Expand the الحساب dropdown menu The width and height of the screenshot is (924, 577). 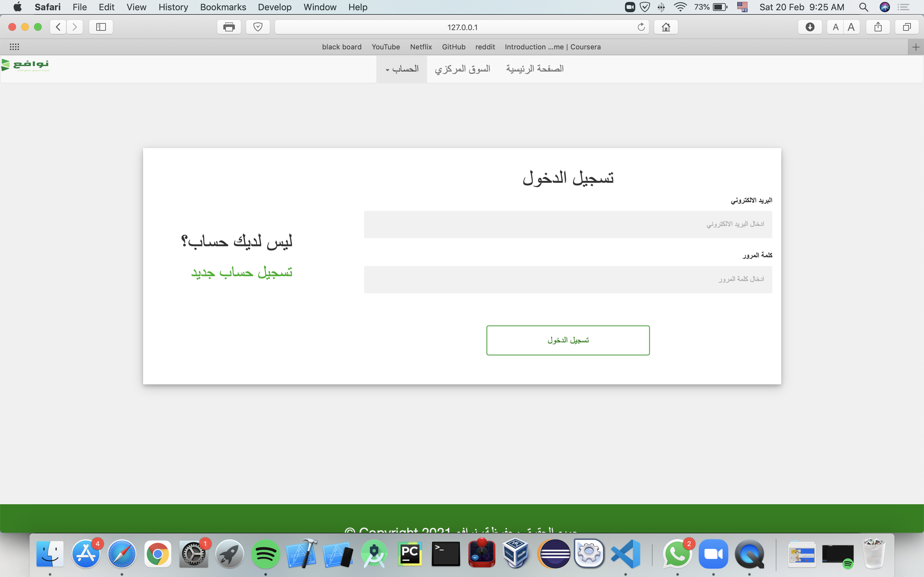tap(402, 69)
